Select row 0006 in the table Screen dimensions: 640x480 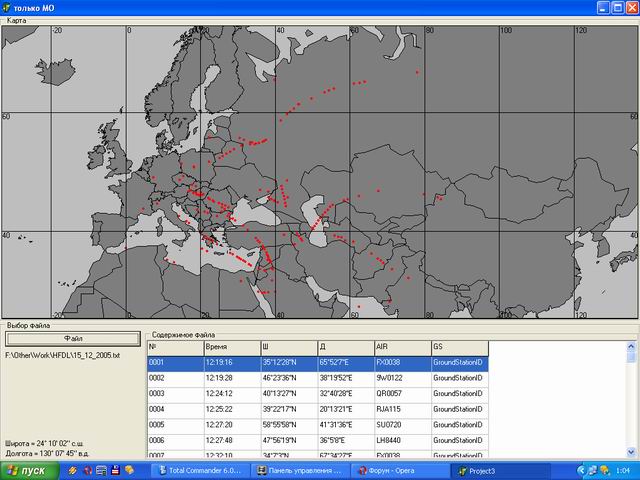pyautogui.click(x=318, y=440)
